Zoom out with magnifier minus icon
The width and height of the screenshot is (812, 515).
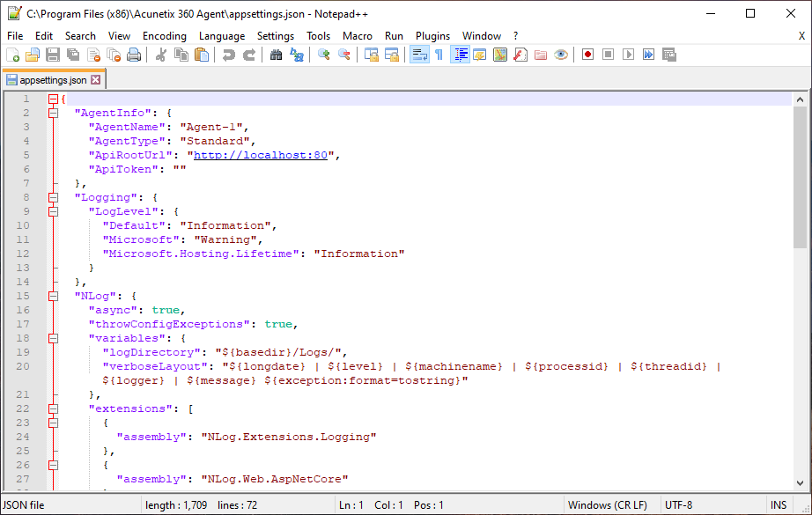point(343,55)
